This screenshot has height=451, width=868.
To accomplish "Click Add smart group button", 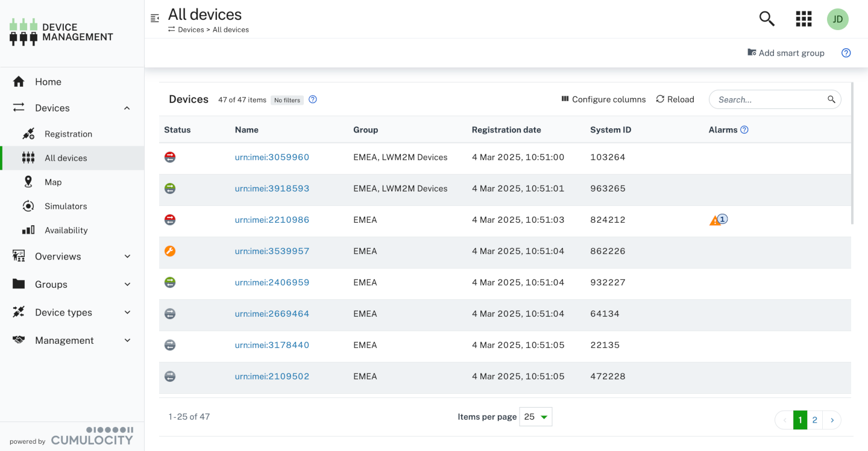I will coord(785,53).
